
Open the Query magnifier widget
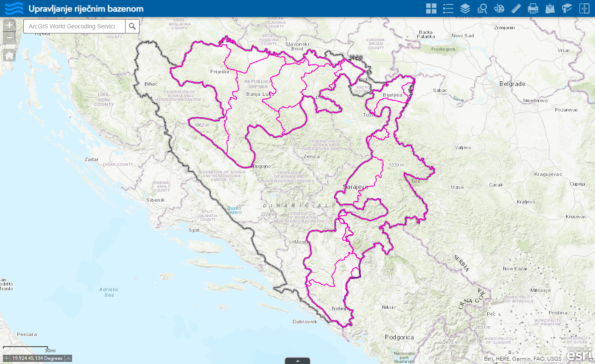482,8
